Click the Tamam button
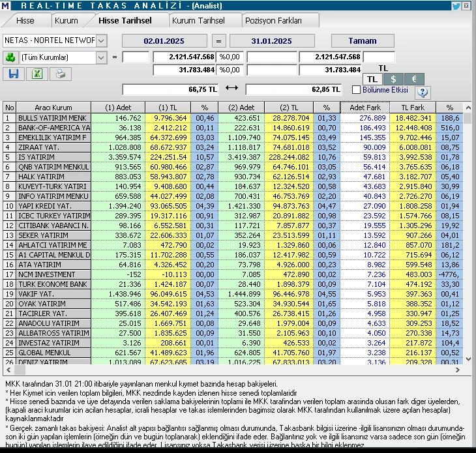 pyautogui.click(x=363, y=40)
